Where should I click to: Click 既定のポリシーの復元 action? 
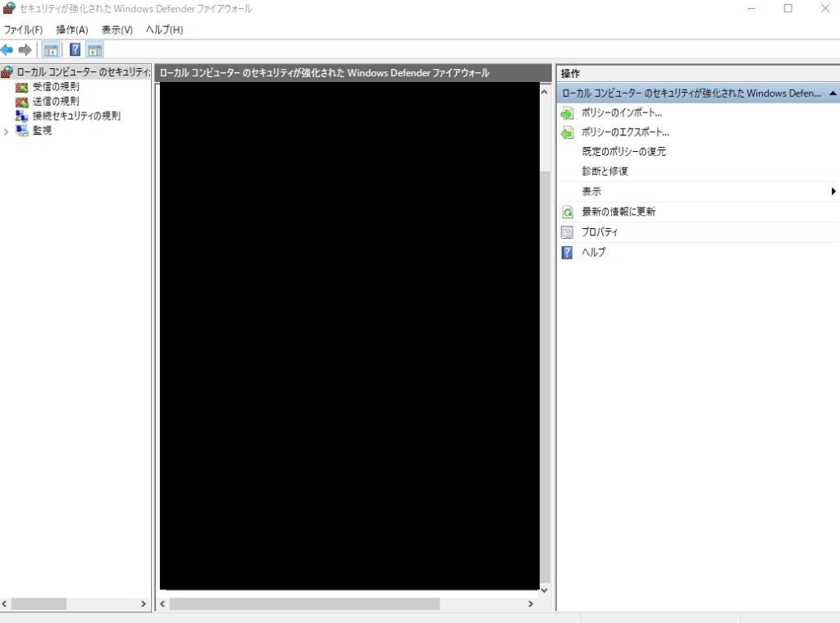[x=623, y=152]
